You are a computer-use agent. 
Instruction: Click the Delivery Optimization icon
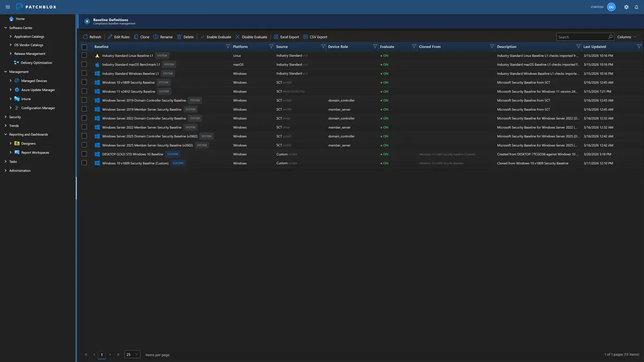point(17,63)
